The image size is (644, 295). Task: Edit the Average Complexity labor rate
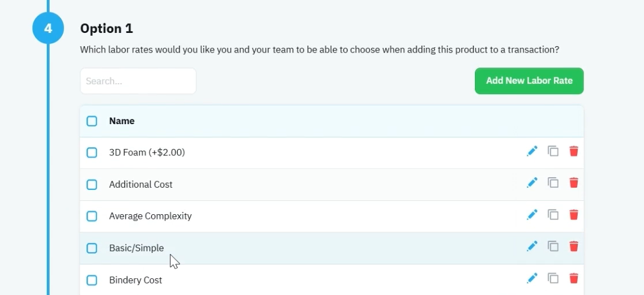coord(532,215)
